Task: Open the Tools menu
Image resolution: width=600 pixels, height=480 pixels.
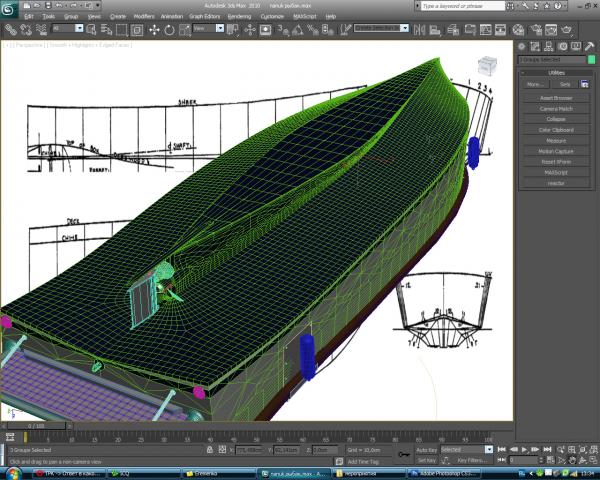Action: click(x=49, y=16)
